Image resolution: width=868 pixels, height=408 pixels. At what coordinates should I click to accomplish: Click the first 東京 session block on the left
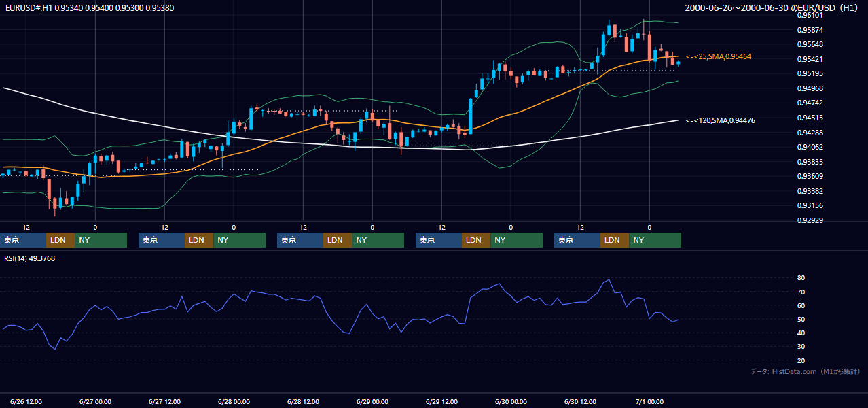tap(23, 240)
